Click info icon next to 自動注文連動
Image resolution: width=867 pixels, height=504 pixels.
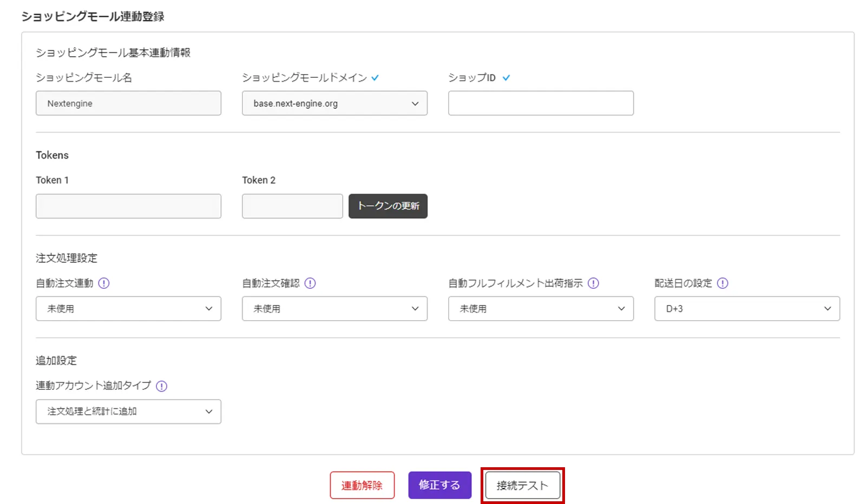tap(104, 283)
